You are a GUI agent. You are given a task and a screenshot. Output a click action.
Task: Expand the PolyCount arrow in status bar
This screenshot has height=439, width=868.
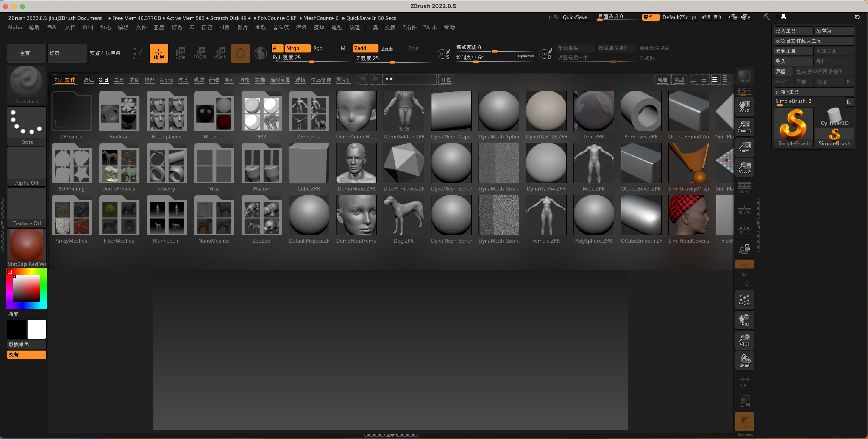284,18
